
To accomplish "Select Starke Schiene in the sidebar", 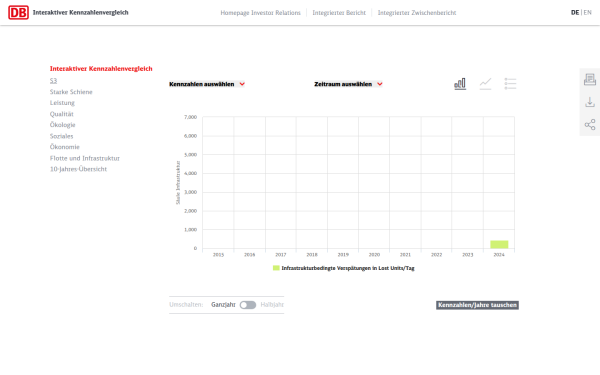I will tap(71, 92).
